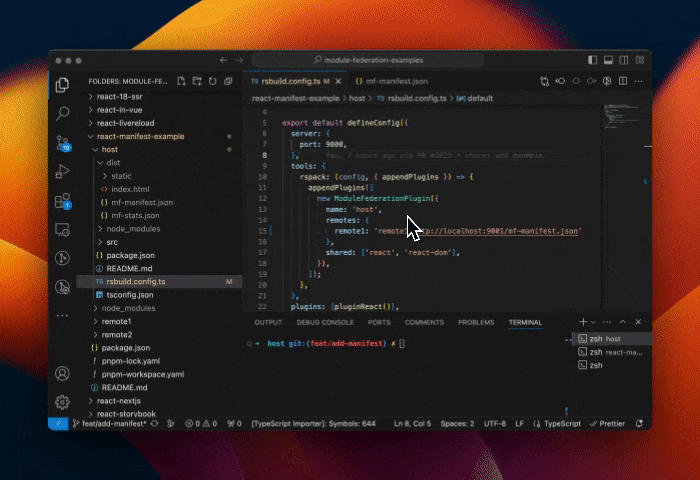The image size is (700, 480).
Task: Open the Accounts icon in activity bar
Action: point(63,373)
